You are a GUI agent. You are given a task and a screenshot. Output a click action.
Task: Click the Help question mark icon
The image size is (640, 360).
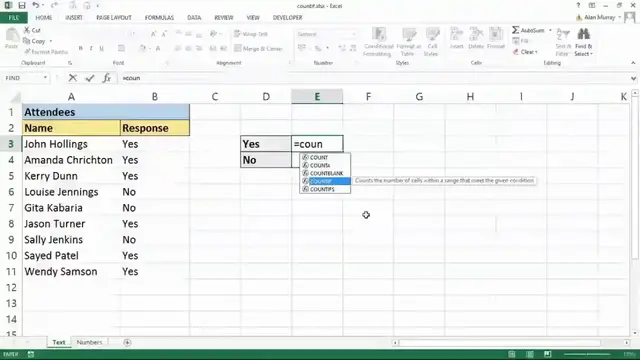click(x=578, y=5)
